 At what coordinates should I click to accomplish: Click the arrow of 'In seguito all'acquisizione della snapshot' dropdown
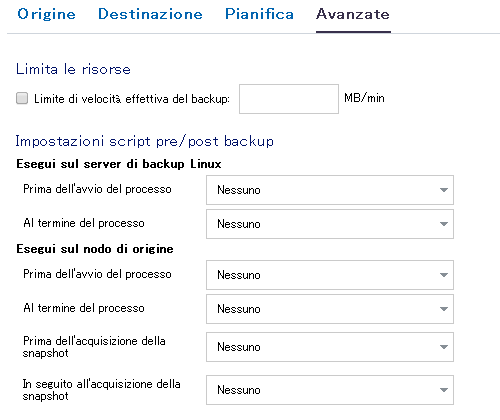pos(443,390)
